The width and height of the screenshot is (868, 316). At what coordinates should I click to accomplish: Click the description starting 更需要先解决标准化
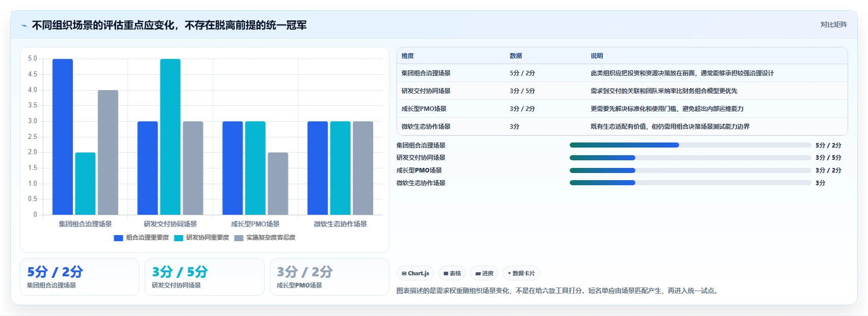[667, 109]
